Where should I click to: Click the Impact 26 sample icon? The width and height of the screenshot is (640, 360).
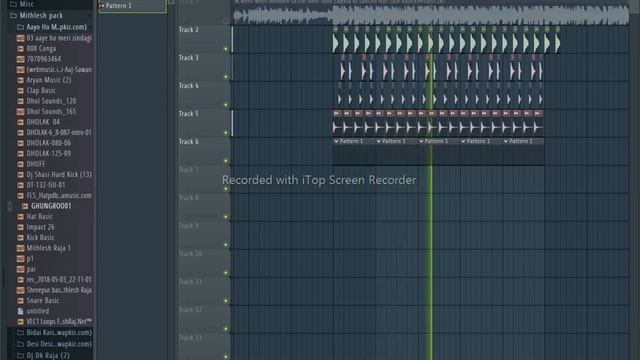pyautogui.click(x=20, y=227)
